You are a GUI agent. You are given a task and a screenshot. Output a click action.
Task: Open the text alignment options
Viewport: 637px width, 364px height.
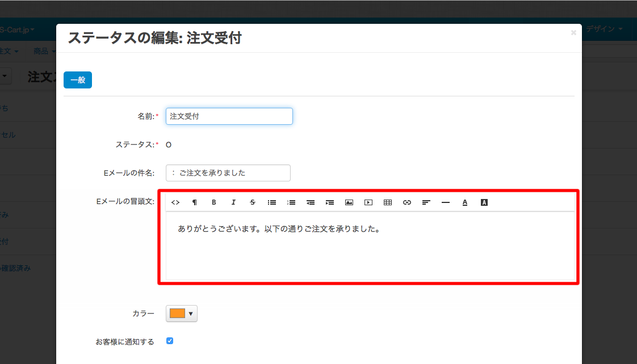pyautogui.click(x=426, y=202)
